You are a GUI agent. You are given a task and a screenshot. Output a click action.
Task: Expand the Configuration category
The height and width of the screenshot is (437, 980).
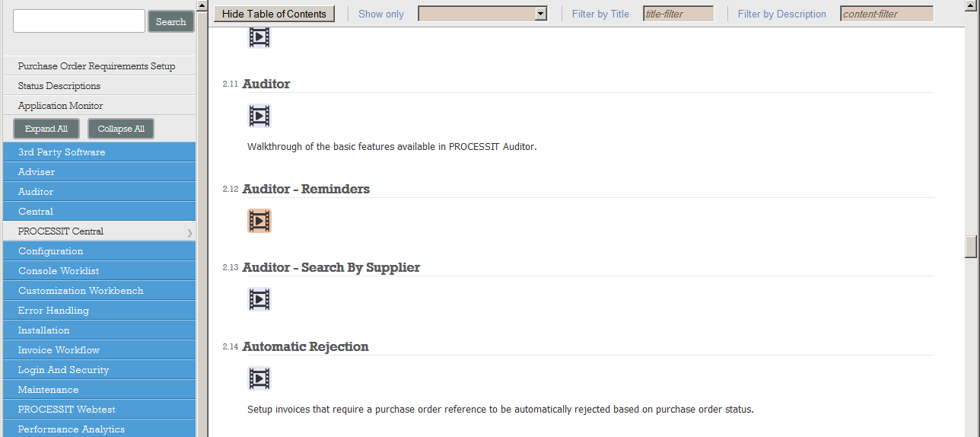99,251
